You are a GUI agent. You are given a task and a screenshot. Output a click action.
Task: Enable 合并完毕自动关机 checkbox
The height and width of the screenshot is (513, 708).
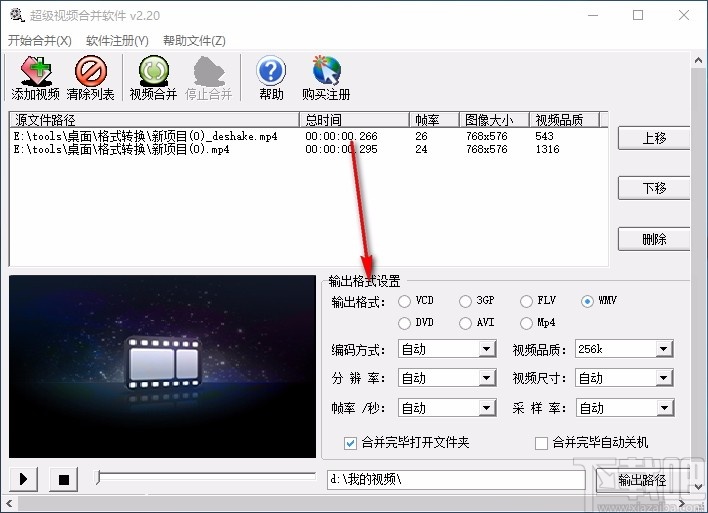click(541, 443)
